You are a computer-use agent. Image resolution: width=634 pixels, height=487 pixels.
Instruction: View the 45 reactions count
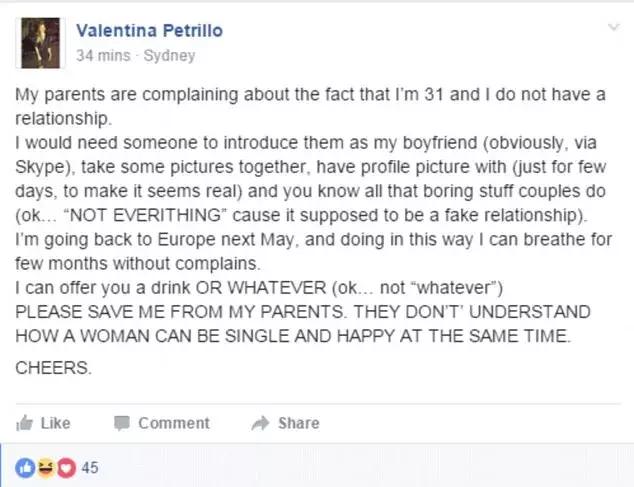90,467
